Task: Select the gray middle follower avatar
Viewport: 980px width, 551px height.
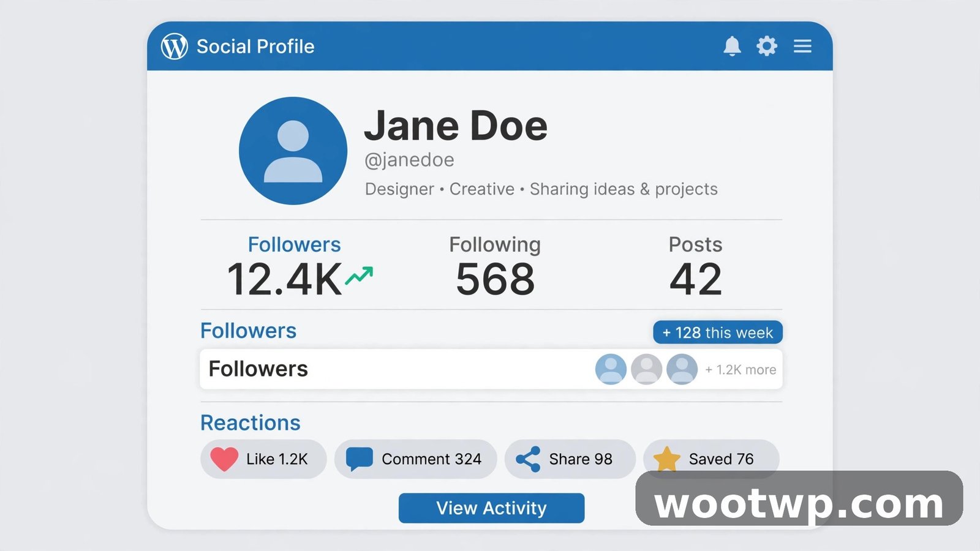Action: click(646, 369)
